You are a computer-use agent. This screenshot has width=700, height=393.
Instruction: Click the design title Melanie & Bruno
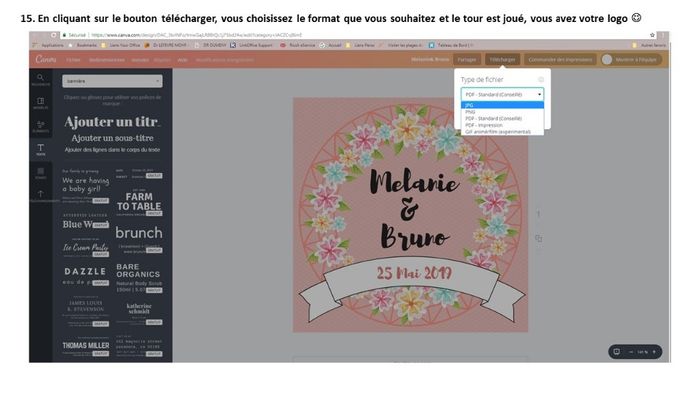(x=430, y=59)
